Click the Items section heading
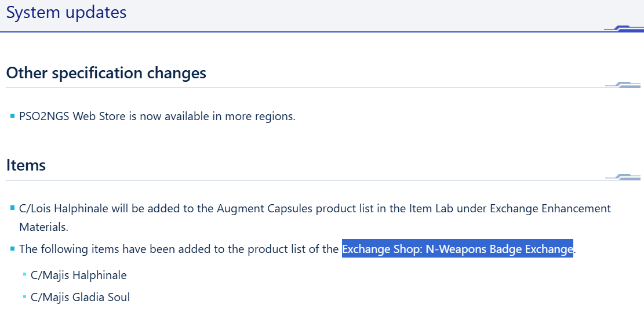The height and width of the screenshot is (326, 644). pyautogui.click(x=26, y=165)
